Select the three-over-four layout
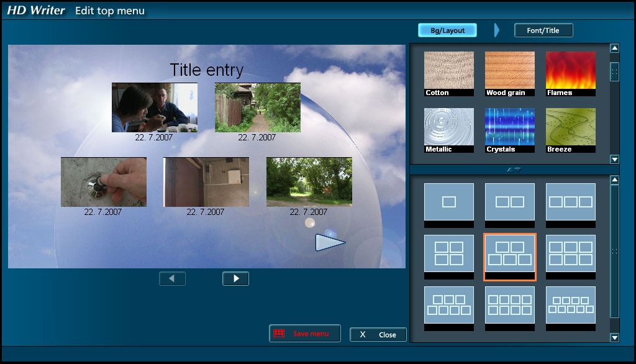This screenshot has height=364, width=636. point(448,308)
